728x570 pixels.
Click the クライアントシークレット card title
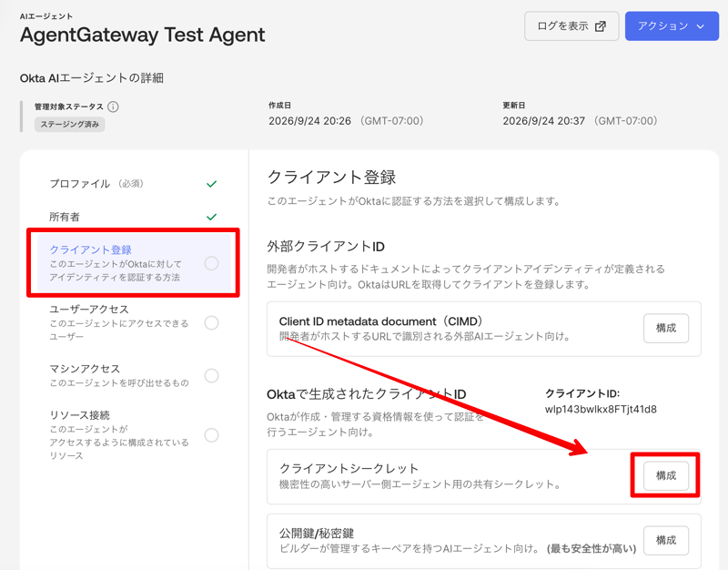[349, 468]
